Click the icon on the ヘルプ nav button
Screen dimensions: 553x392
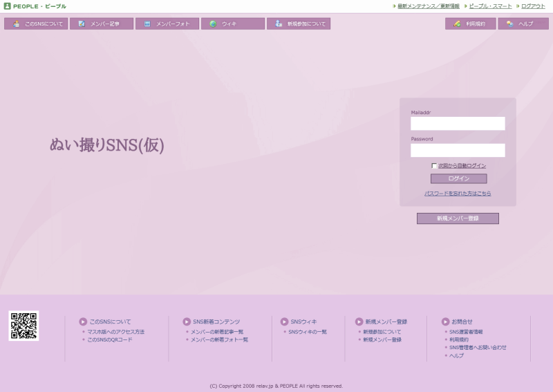[x=509, y=24]
